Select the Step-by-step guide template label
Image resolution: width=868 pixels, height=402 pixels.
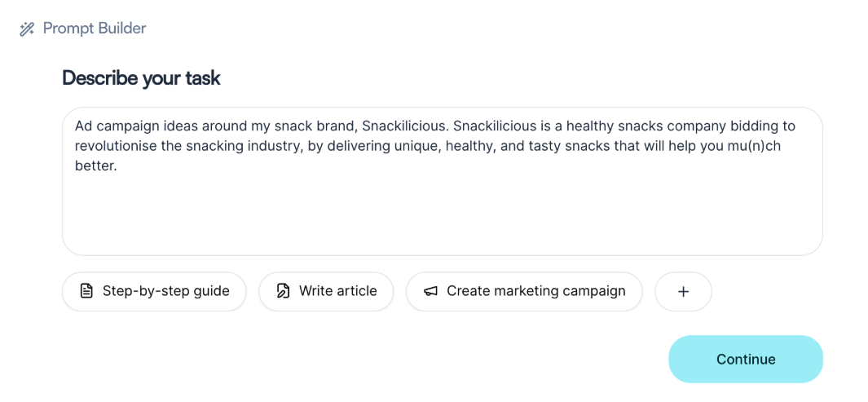click(165, 291)
